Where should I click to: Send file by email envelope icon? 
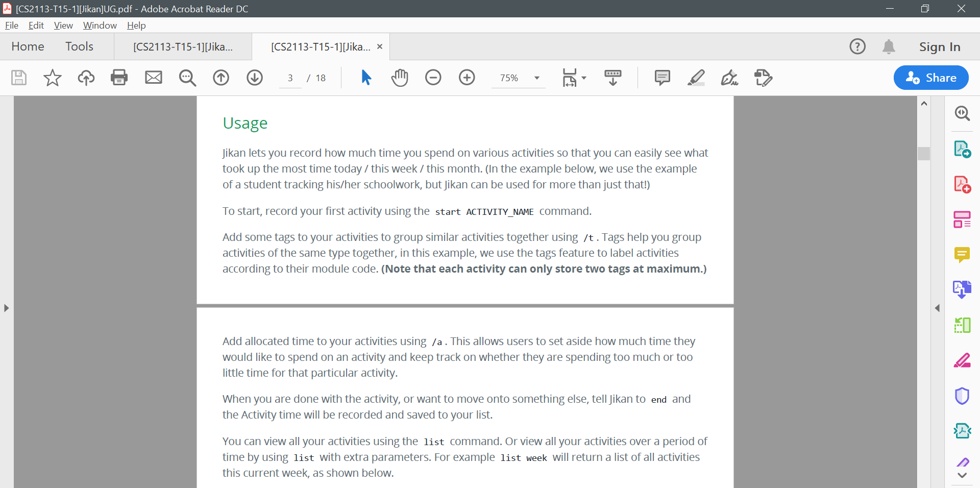coord(154,78)
